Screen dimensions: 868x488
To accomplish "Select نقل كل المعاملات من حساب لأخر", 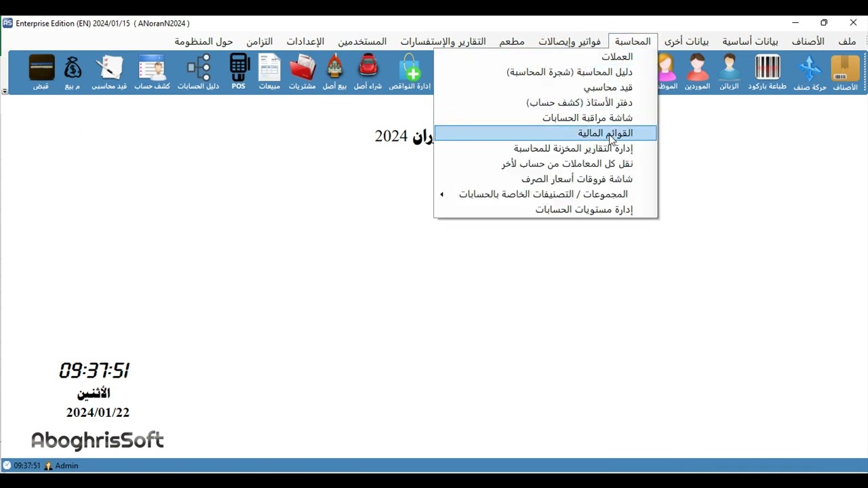I will pos(546,163).
